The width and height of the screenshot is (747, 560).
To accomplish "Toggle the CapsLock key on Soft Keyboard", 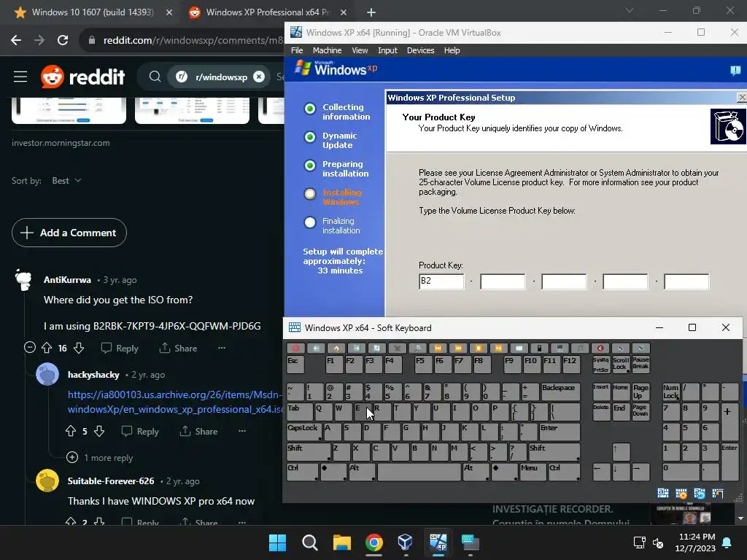I will pos(303,432).
